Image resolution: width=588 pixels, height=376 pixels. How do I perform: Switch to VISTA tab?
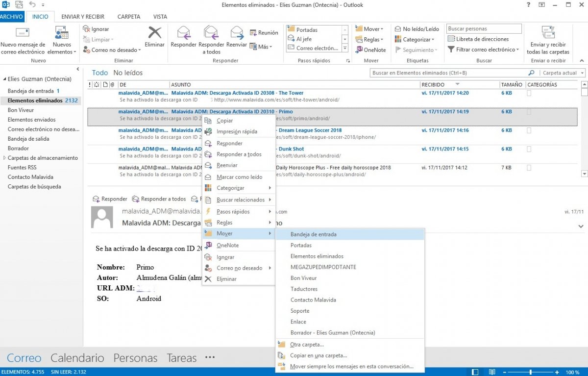tap(160, 16)
